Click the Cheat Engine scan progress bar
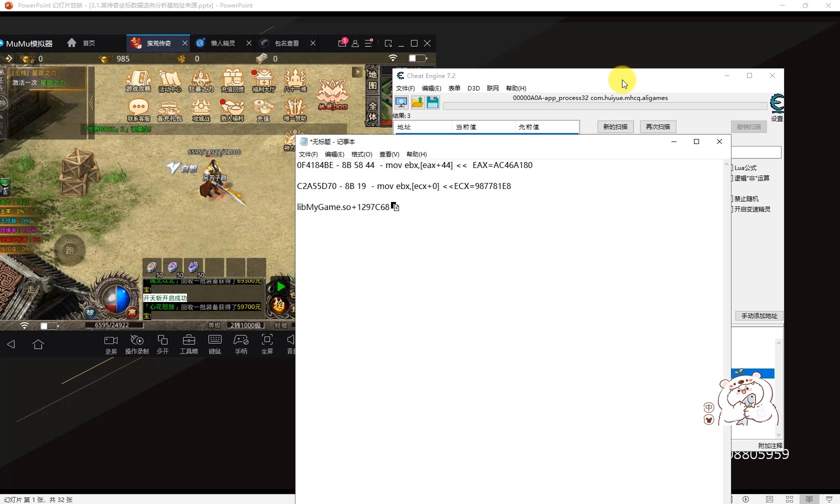 [x=605, y=106]
